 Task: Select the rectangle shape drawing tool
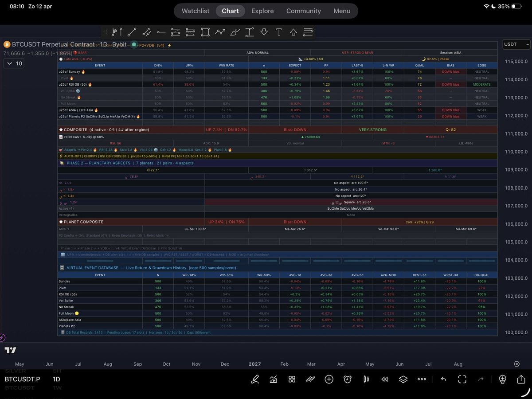pyautogui.click(x=205, y=32)
